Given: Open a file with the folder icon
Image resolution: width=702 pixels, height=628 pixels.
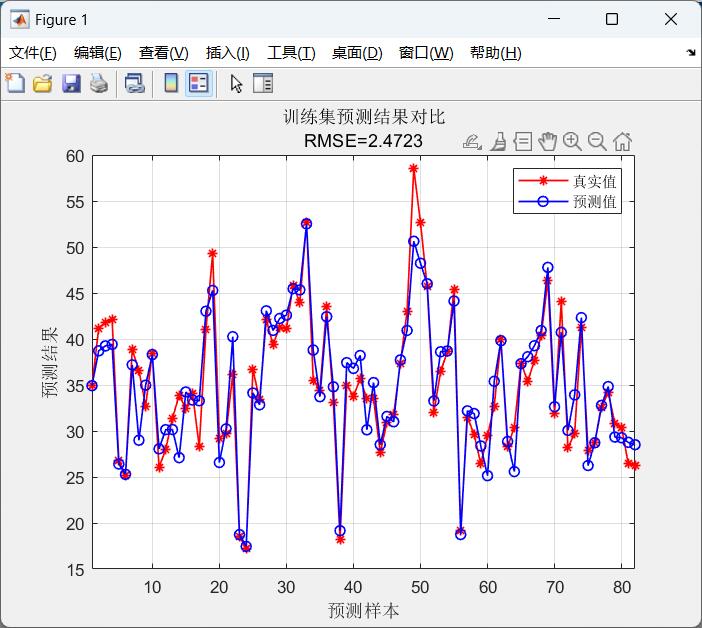Looking at the screenshot, I should [43, 84].
